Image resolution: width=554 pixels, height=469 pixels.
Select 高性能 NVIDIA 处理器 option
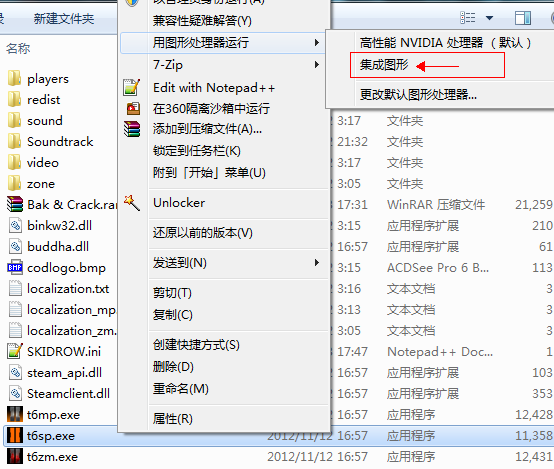point(445,43)
